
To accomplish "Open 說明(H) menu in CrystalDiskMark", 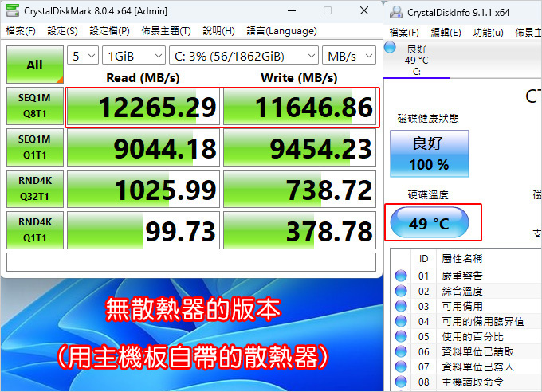I will click(219, 31).
